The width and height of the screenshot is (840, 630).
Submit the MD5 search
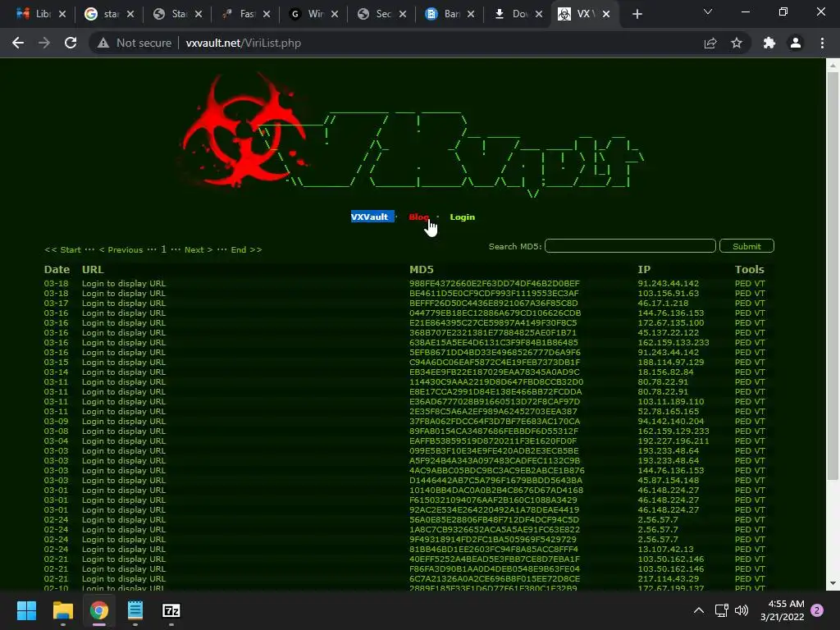746,246
